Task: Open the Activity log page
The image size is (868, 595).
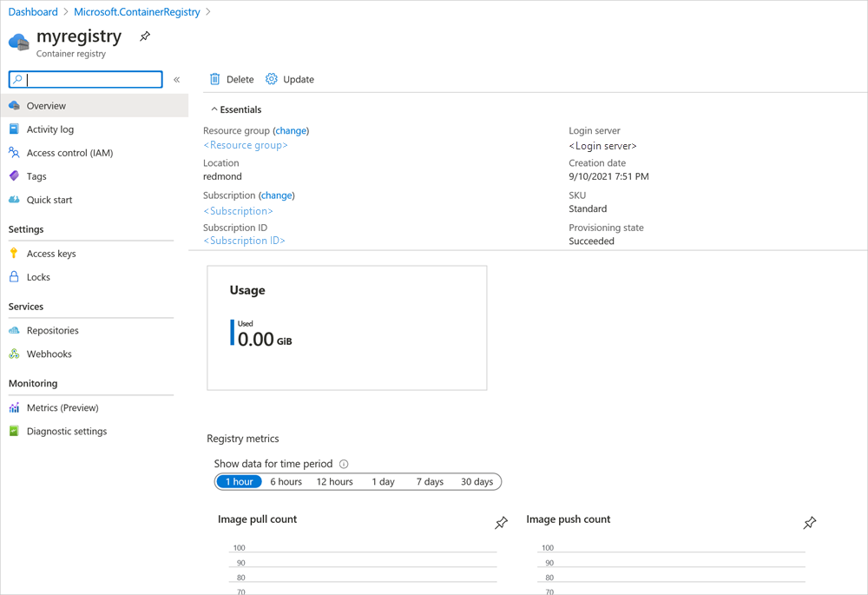Action: 52,129
